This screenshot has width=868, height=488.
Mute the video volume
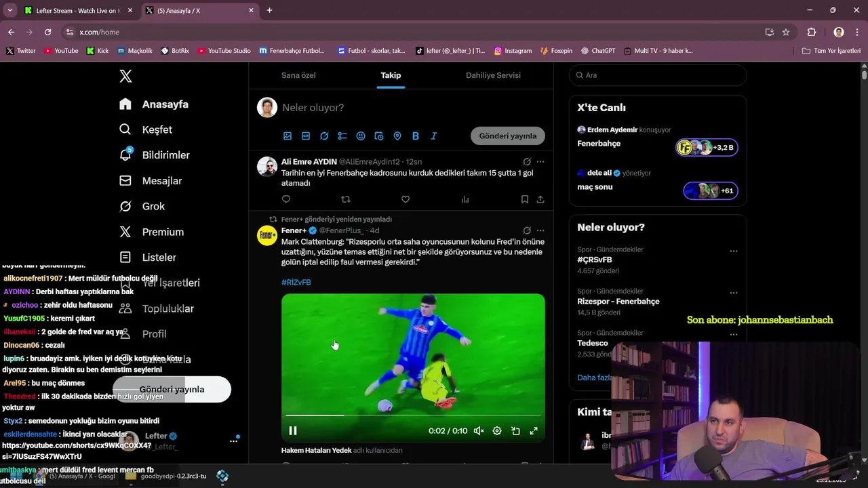pos(479,431)
